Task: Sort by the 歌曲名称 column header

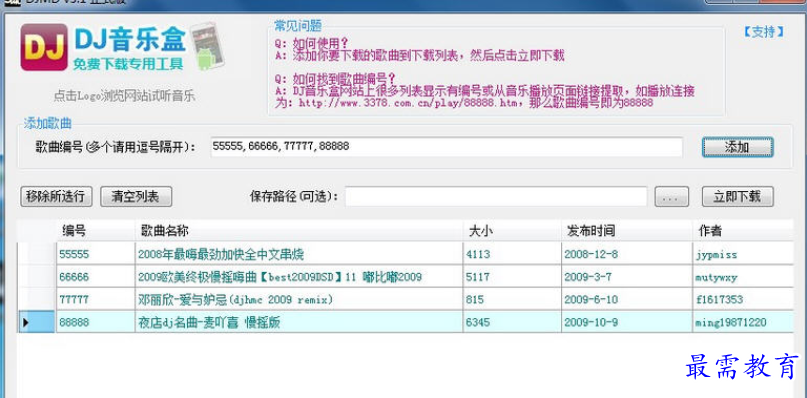Action: pos(299,231)
